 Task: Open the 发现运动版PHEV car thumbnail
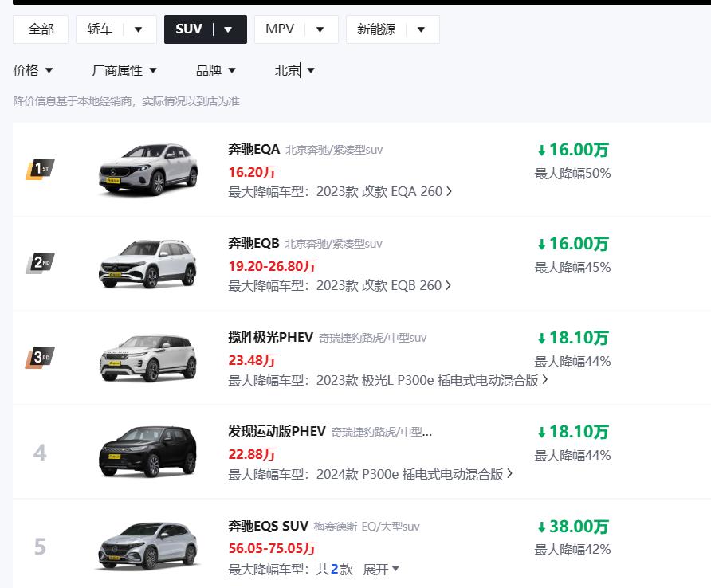click(x=148, y=452)
